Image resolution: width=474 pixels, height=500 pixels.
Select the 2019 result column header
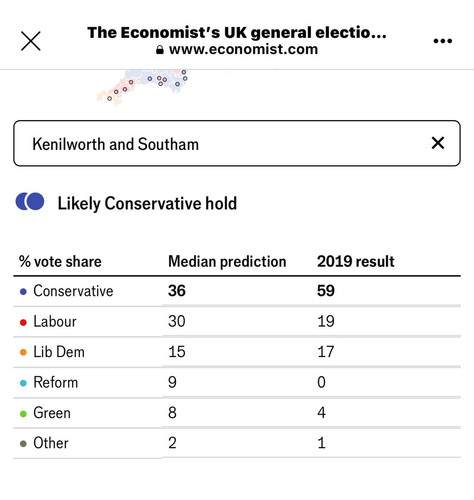[x=356, y=261]
